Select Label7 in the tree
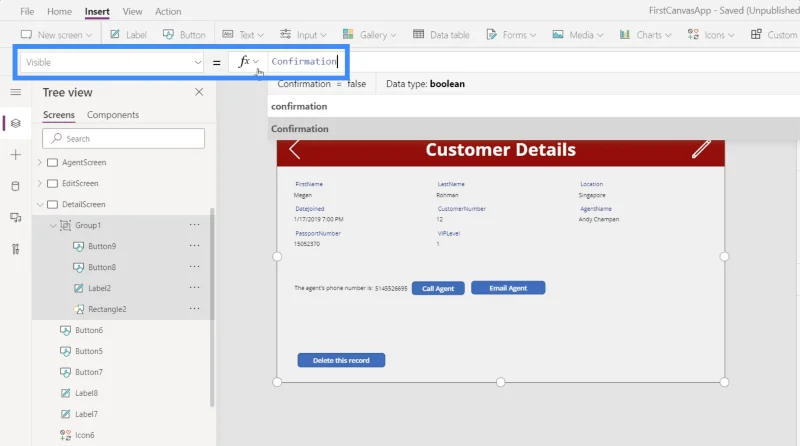The width and height of the screenshot is (800, 446). coord(86,414)
